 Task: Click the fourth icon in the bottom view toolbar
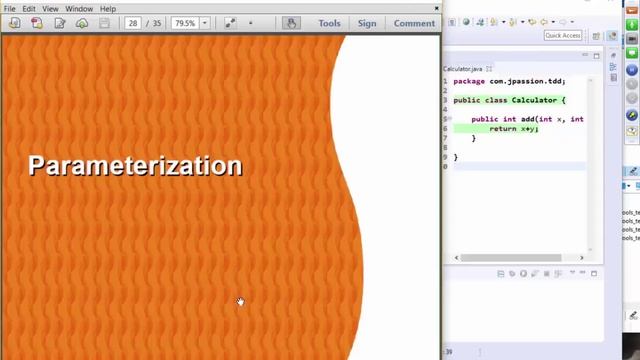click(535, 273)
